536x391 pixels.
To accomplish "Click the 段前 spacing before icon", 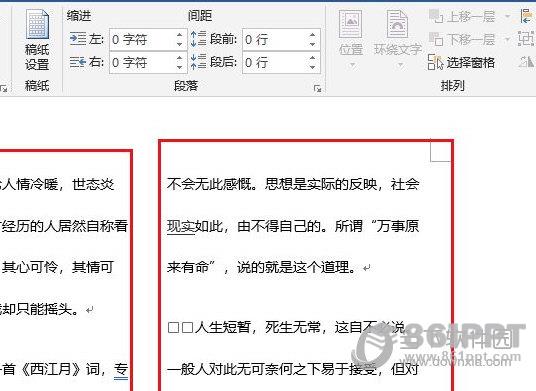I will click(x=198, y=39).
